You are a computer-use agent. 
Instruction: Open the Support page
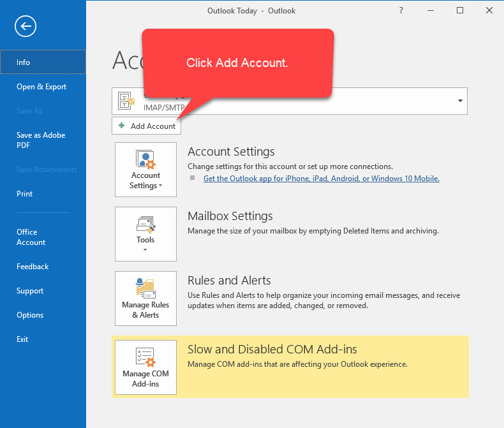pyautogui.click(x=30, y=291)
